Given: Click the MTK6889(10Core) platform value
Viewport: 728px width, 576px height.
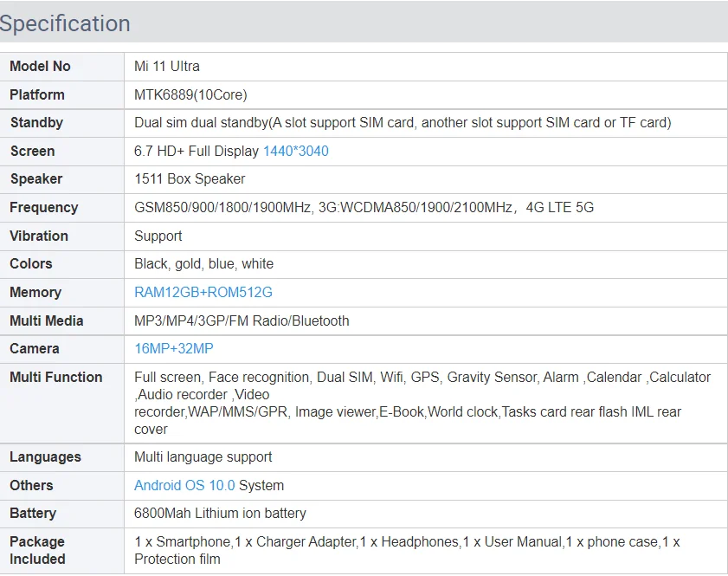Looking at the screenshot, I should click(190, 95).
